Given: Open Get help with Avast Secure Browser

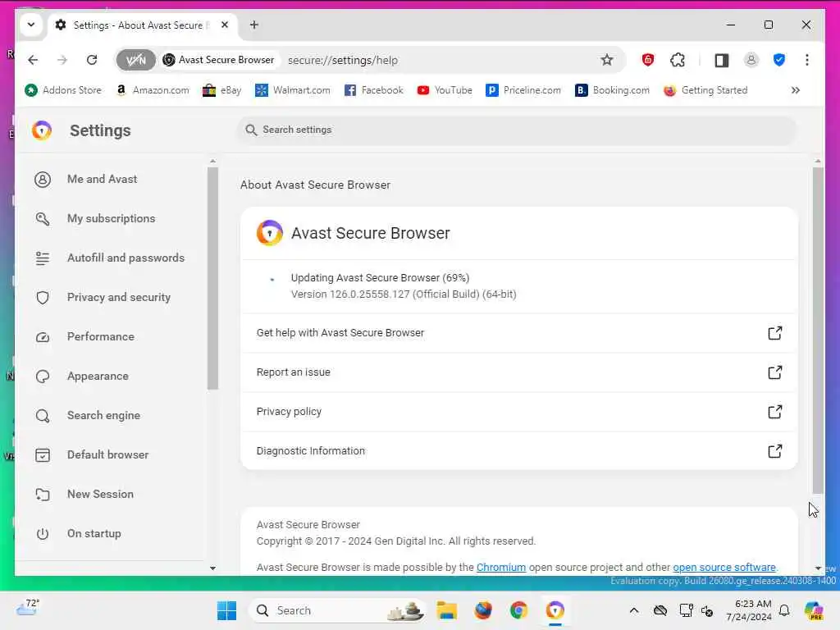Looking at the screenshot, I should coord(519,333).
